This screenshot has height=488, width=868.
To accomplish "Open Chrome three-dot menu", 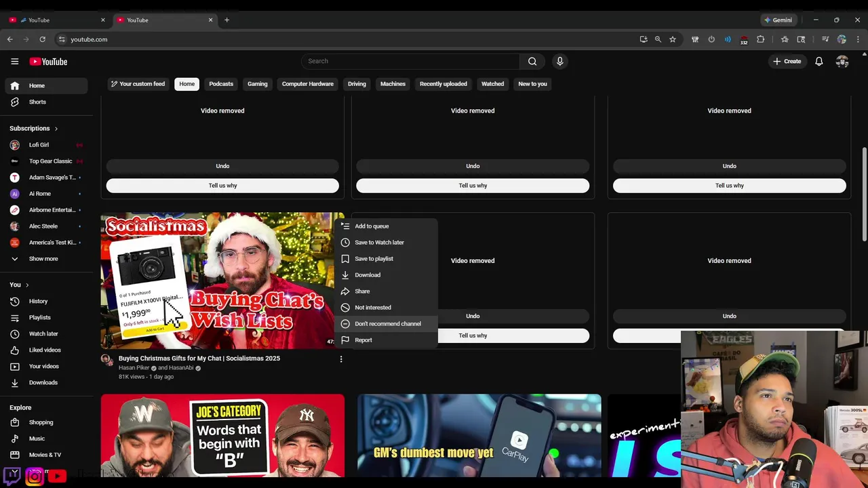I will click(x=858, y=39).
